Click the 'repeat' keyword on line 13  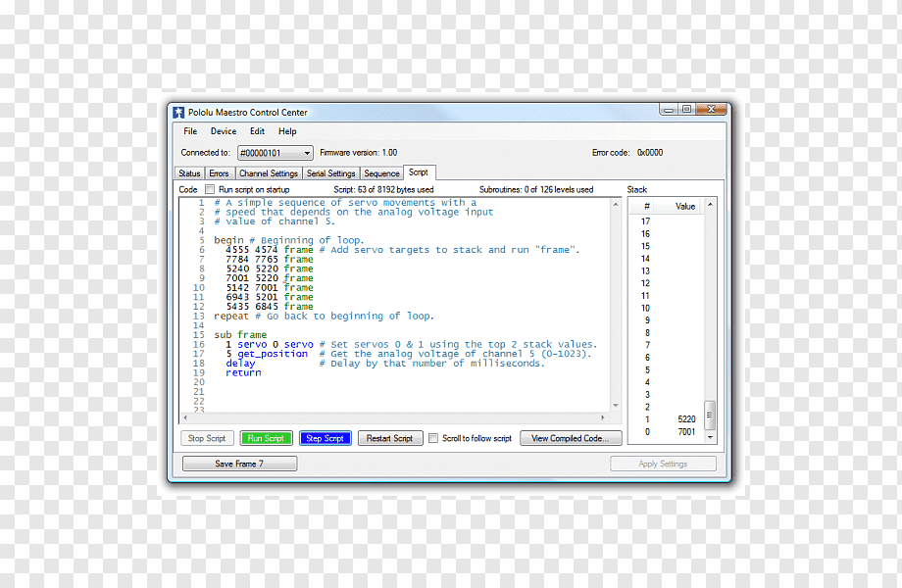point(231,316)
